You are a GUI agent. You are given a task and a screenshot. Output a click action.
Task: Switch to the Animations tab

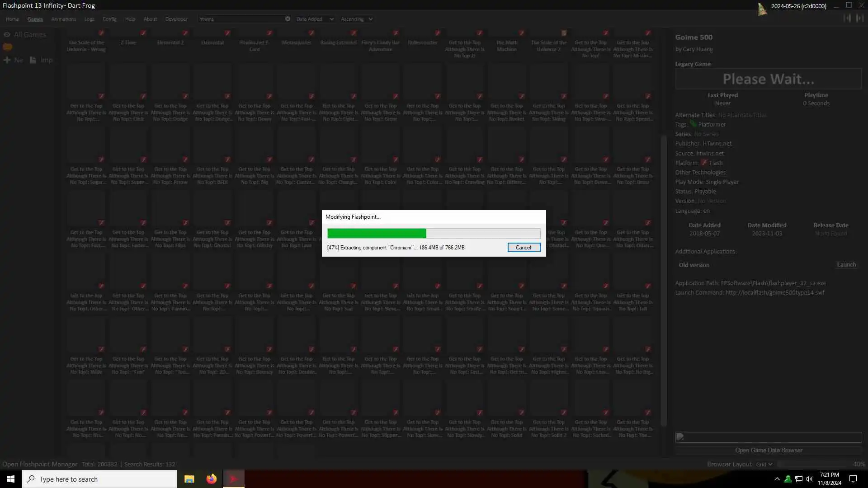click(x=63, y=19)
